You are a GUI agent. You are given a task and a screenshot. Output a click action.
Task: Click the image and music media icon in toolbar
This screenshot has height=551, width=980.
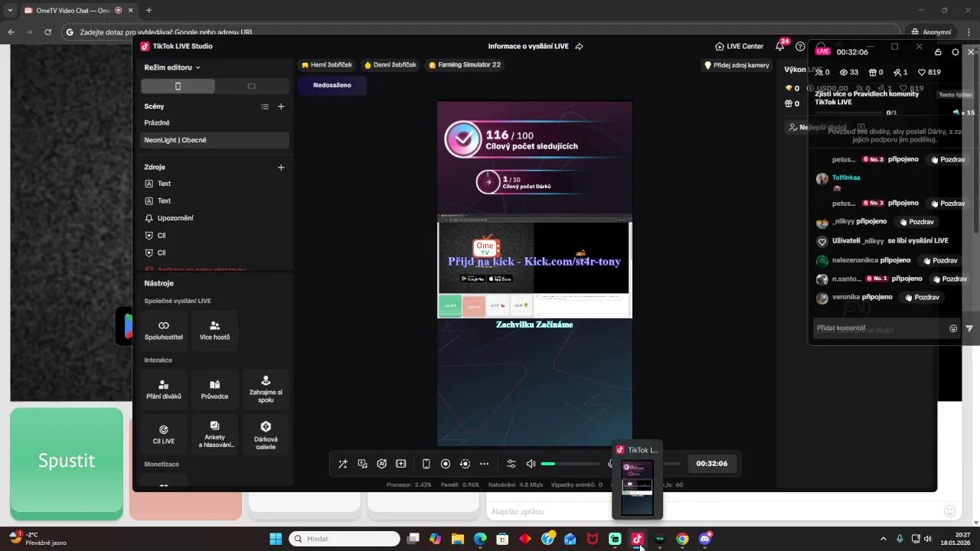click(x=362, y=464)
